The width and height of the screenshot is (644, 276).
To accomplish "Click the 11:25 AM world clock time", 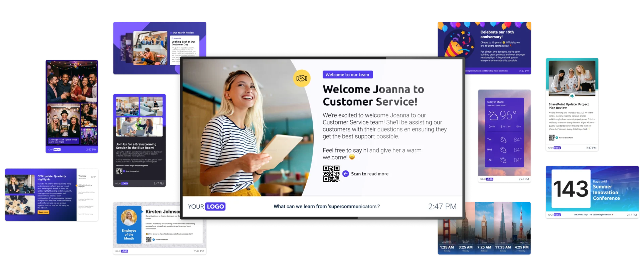I will pos(503,247).
